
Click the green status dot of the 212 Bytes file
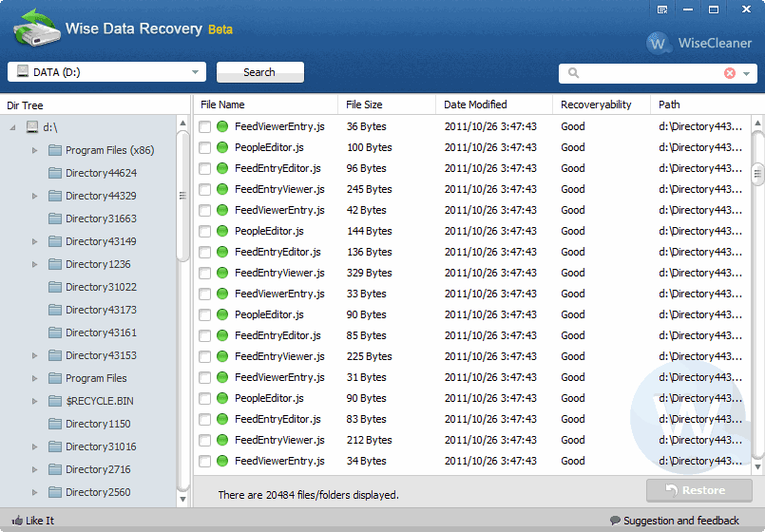coord(222,441)
